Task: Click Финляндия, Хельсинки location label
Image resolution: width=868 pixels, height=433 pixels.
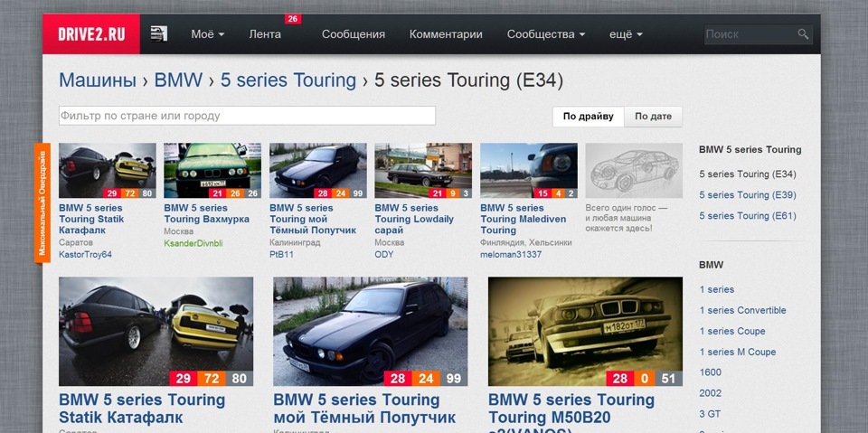Action: coord(526,242)
